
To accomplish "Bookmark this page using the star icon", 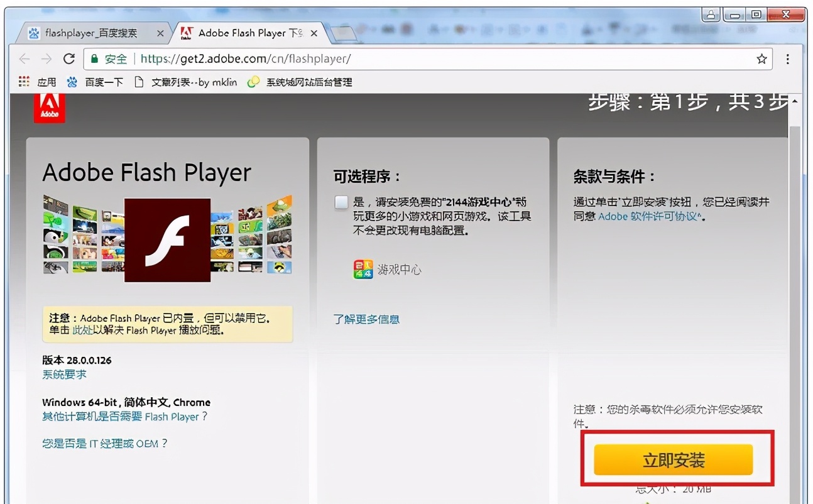I will pyautogui.click(x=761, y=59).
